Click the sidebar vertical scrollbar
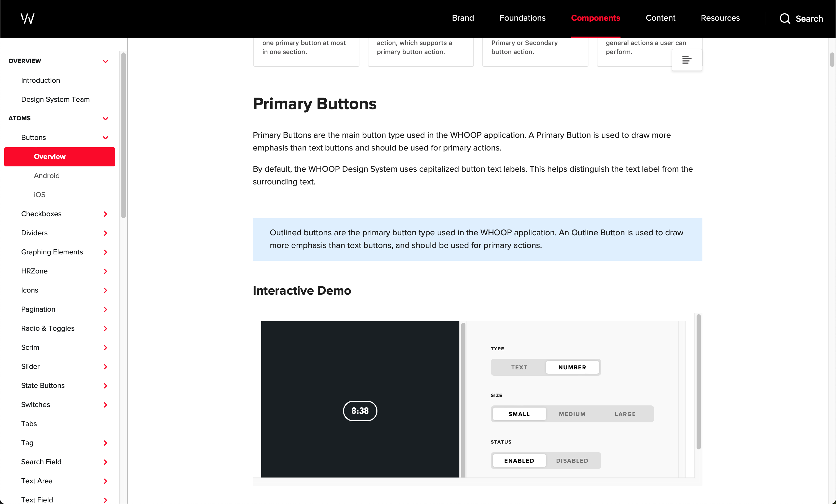The width and height of the screenshot is (836, 504). pos(124,136)
